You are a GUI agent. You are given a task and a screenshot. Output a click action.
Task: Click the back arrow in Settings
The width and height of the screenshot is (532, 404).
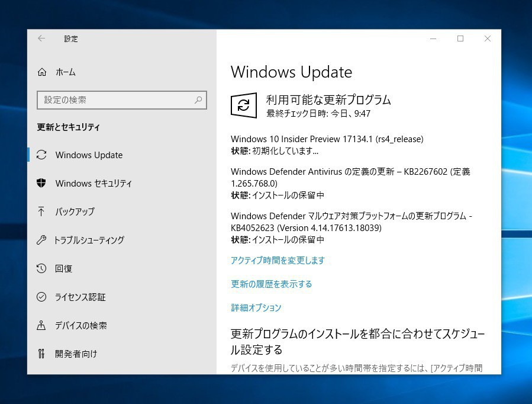(x=41, y=39)
